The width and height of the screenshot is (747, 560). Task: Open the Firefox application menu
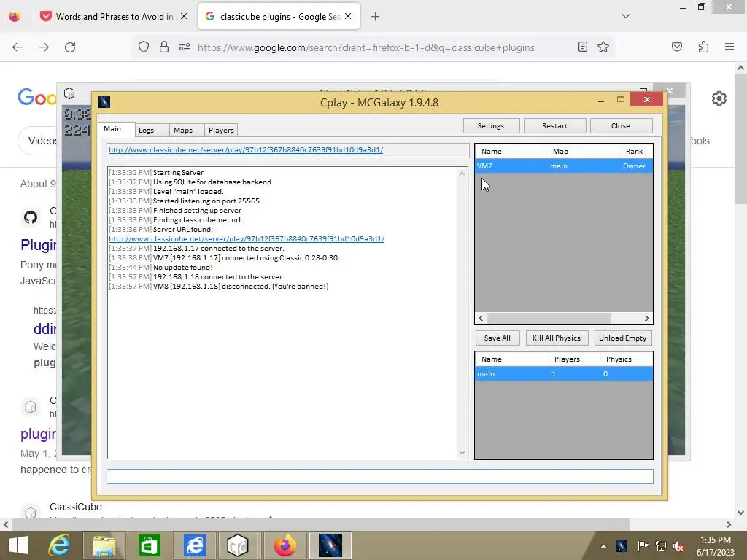729,47
